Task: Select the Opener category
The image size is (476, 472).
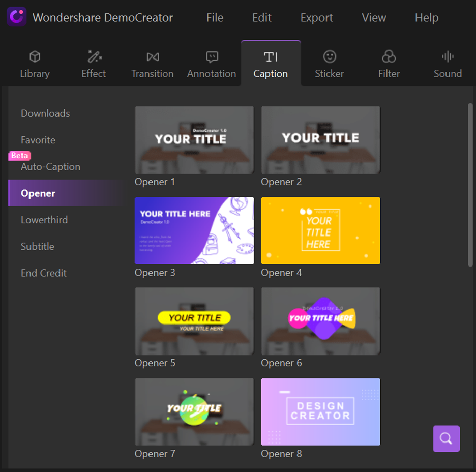Action: click(x=67, y=193)
